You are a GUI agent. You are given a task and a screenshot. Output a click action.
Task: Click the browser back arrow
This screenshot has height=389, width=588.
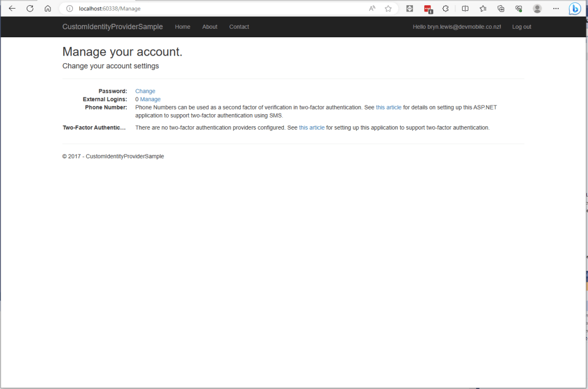(12, 9)
